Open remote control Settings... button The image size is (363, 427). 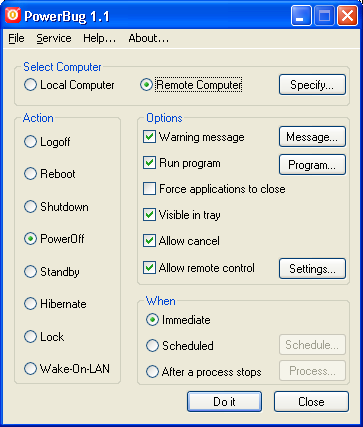tap(312, 268)
